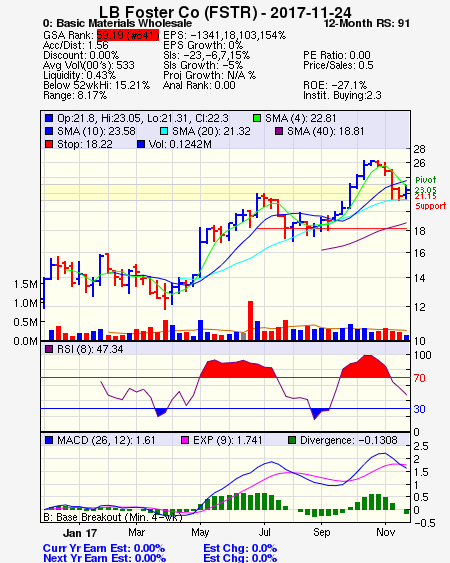Click the blue Vol legend swatch
Image resolution: width=450 pixels, height=563 pixels.
coord(141,144)
